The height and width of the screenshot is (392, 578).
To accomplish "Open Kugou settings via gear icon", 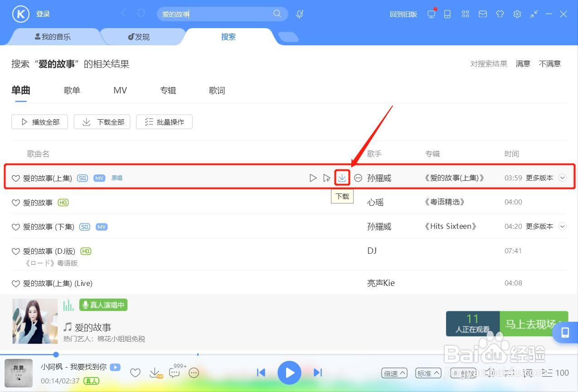I will [517, 14].
